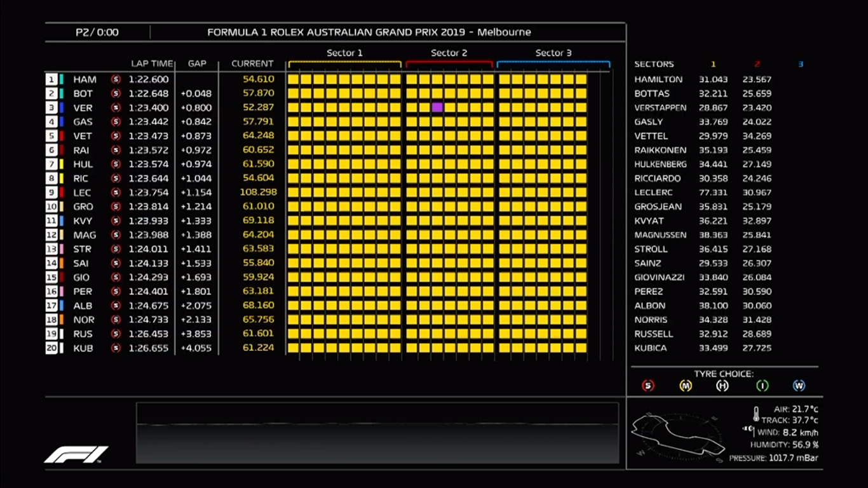This screenshot has height=488, width=868.
Task: Click the LAP TIME column header
Action: [x=152, y=64]
